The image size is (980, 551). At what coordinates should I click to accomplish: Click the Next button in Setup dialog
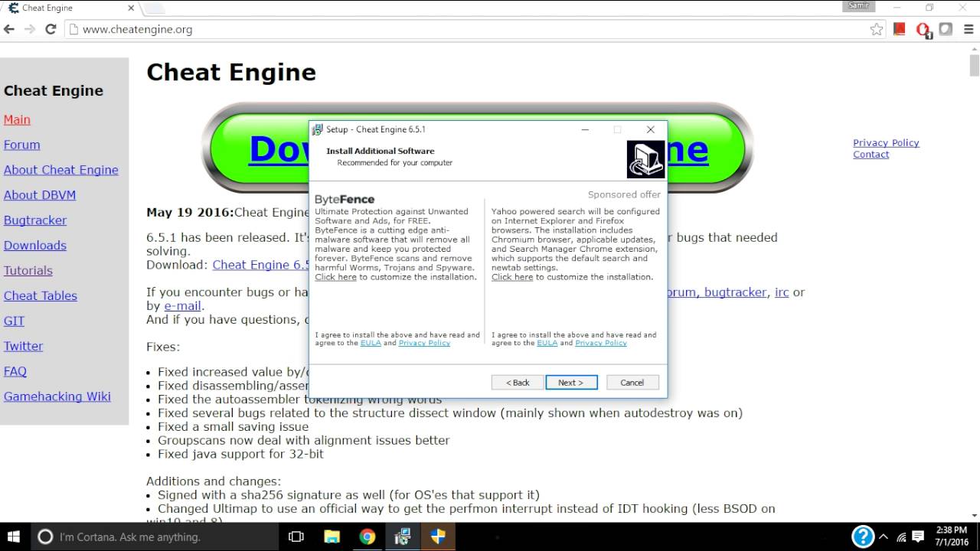(571, 383)
